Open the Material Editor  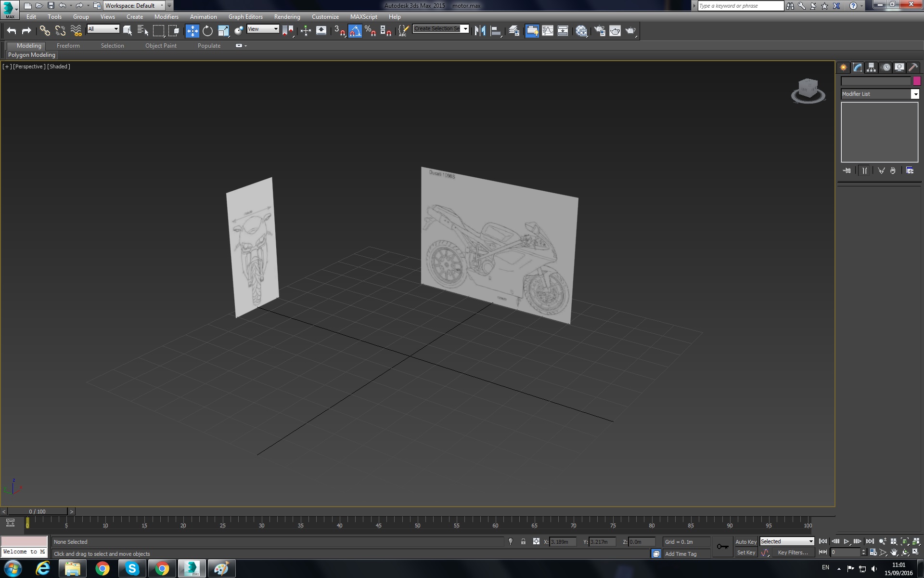pos(581,31)
